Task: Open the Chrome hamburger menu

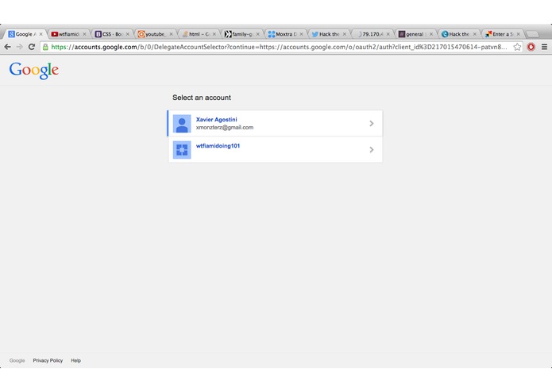Action: point(544,47)
